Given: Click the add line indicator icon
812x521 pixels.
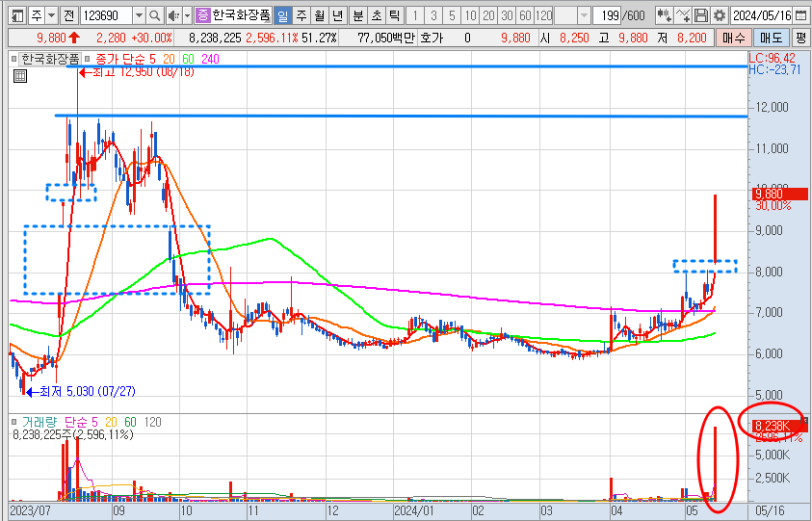Looking at the screenshot, I should 683,15.
